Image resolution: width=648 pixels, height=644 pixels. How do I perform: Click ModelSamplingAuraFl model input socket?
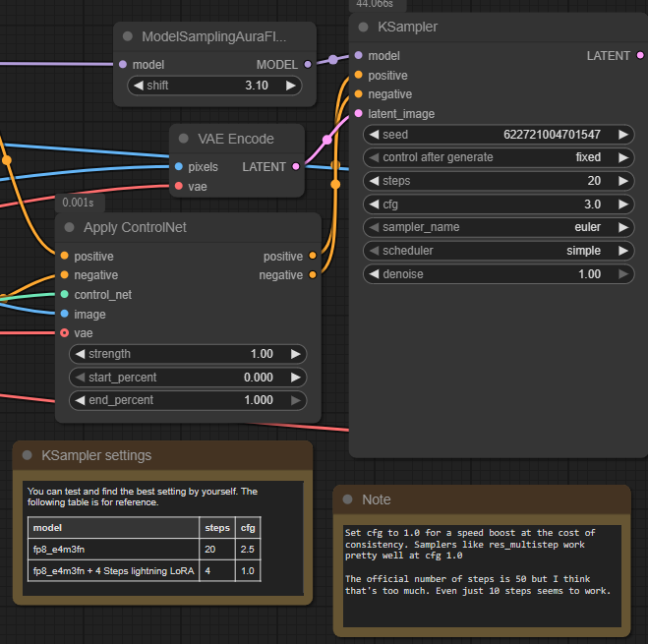123,65
